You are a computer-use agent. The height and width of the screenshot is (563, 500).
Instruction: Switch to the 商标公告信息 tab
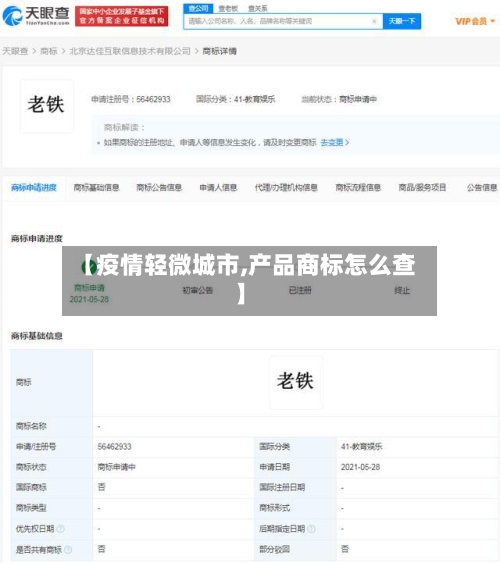point(159,187)
